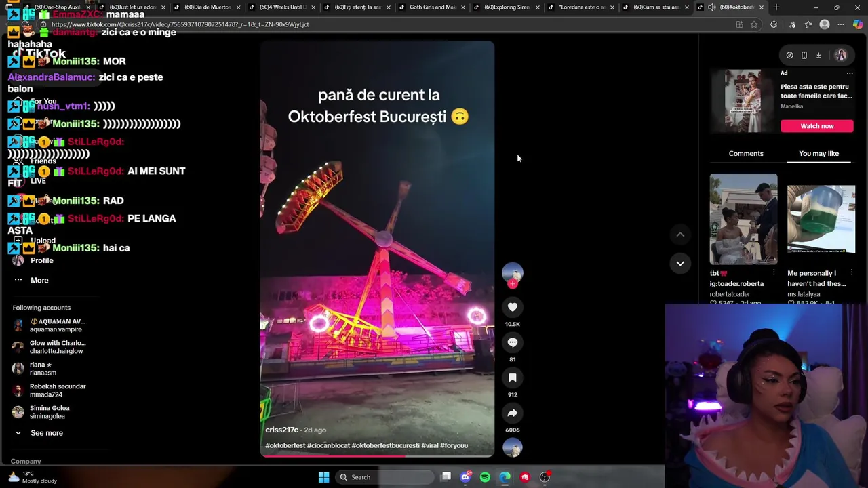The width and height of the screenshot is (868, 488).
Task: Switch to the Comments tab
Action: coord(746,154)
